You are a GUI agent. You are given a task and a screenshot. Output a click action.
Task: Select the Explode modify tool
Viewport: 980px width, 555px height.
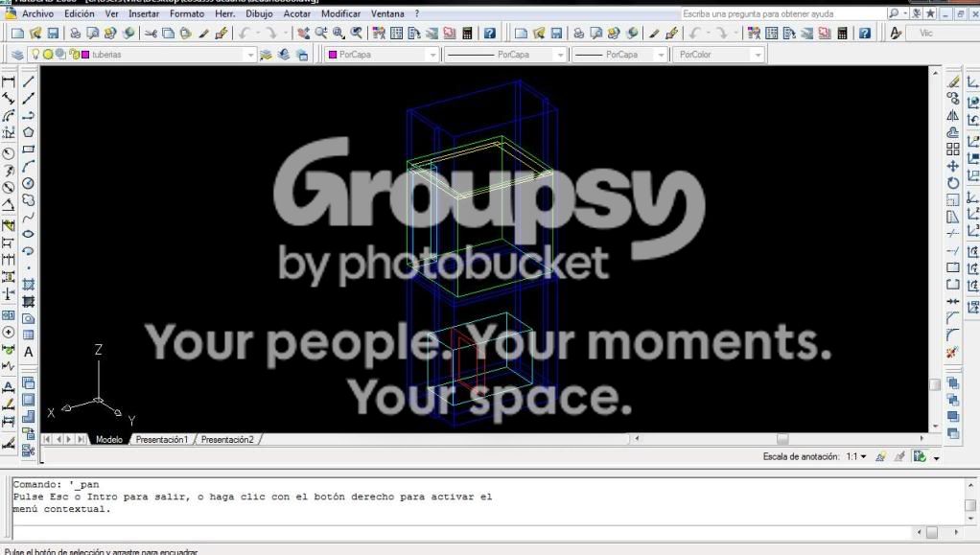(x=952, y=353)
